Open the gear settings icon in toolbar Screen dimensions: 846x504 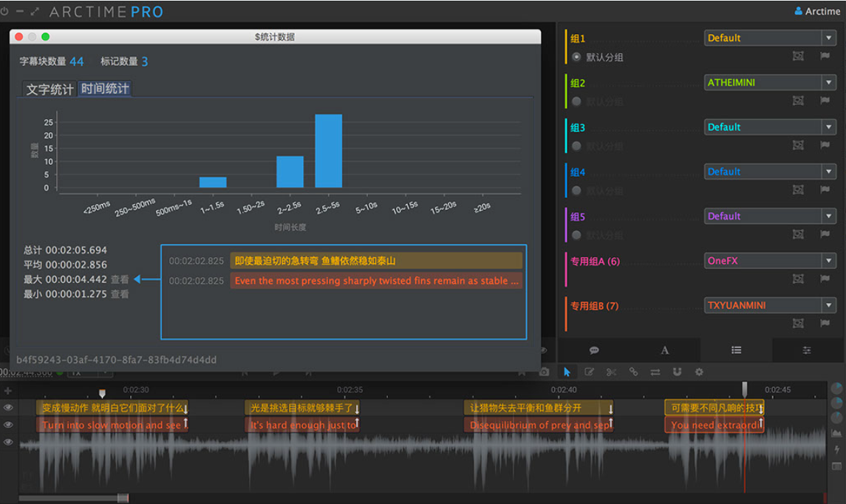(x=698, y=372)
